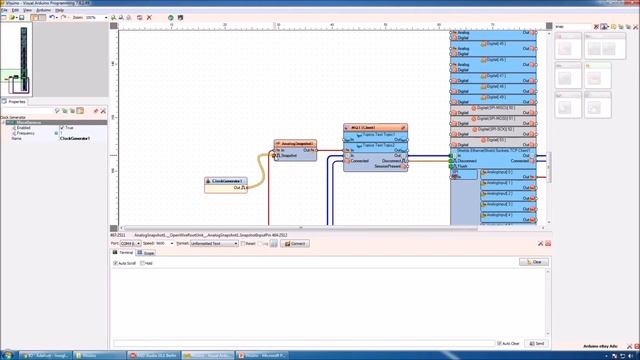Click the Zoom in magnifier icon

[113, 18]
